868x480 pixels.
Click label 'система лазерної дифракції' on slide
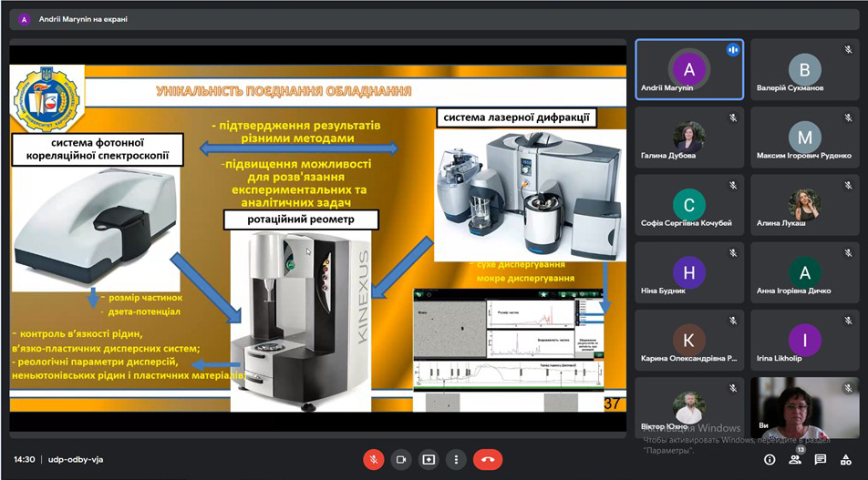point(516,117)
